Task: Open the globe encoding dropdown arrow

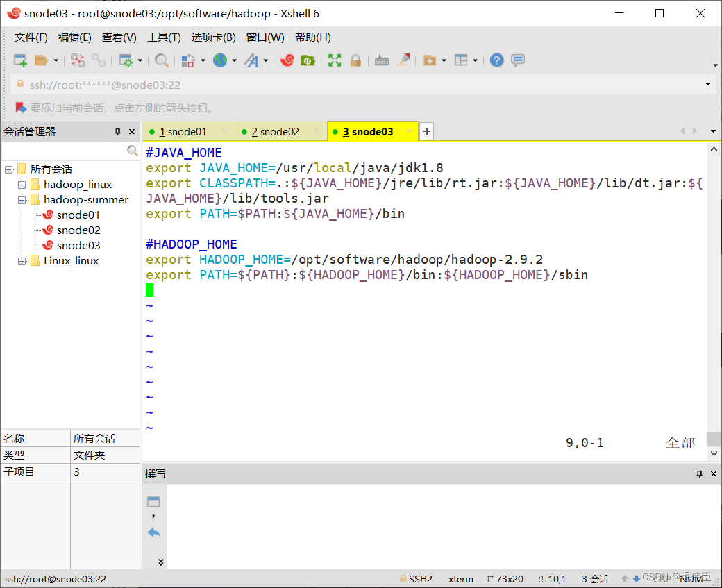Action: [x=235, y=60]
